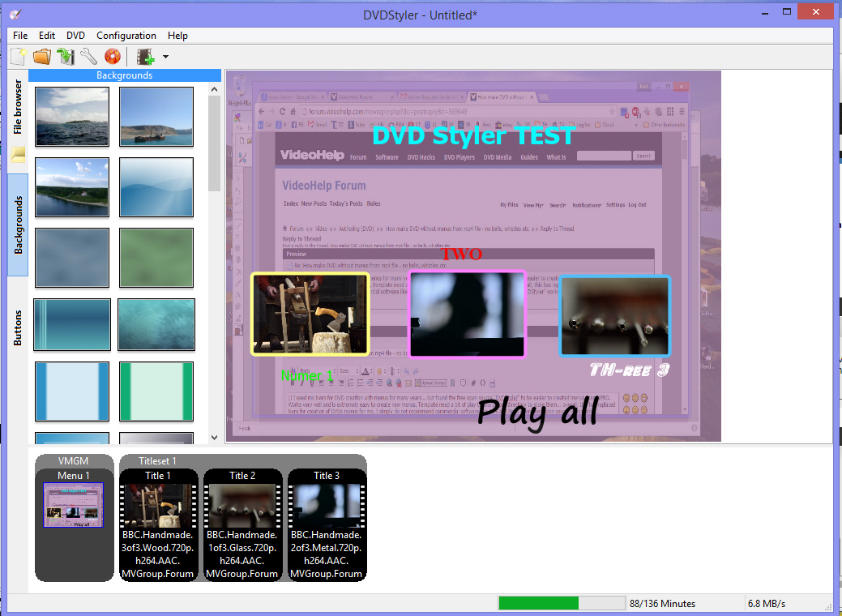Click the Save project green arrow icon
The image size is (842, 616).
(66, 57)
